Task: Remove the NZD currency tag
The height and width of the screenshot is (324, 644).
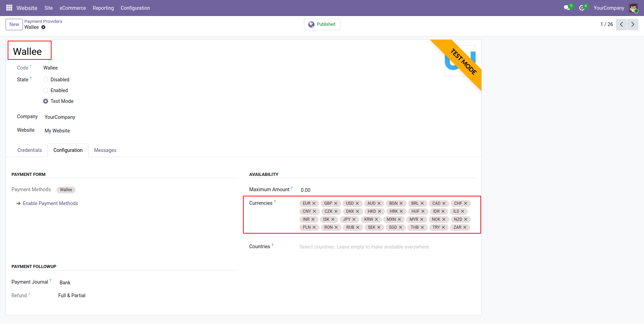Action: click(466, 219)
